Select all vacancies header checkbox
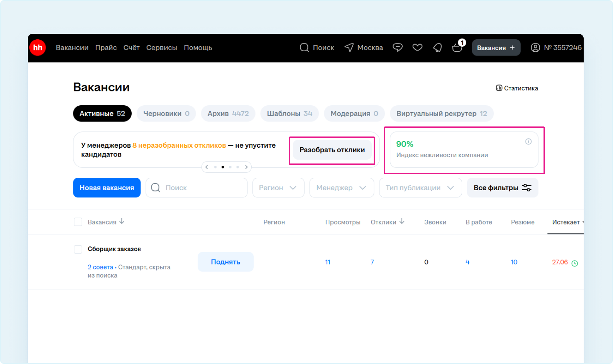Image resolution: width=613 pixels, height=364 pixels. pos(78,222)
